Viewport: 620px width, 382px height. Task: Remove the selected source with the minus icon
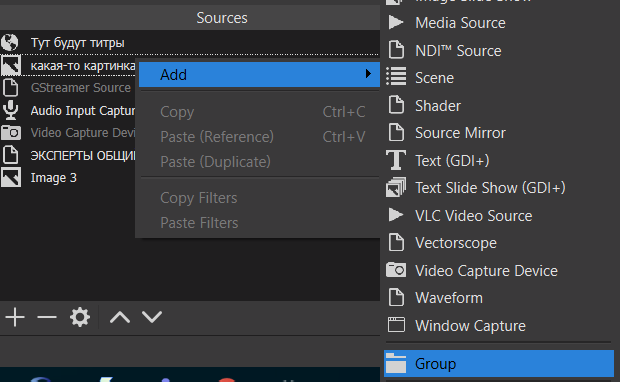47,317
